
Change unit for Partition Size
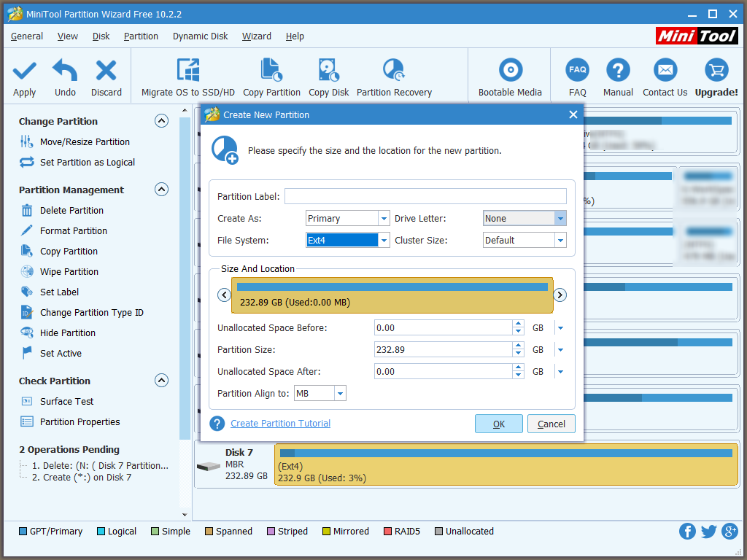(561, 350)
